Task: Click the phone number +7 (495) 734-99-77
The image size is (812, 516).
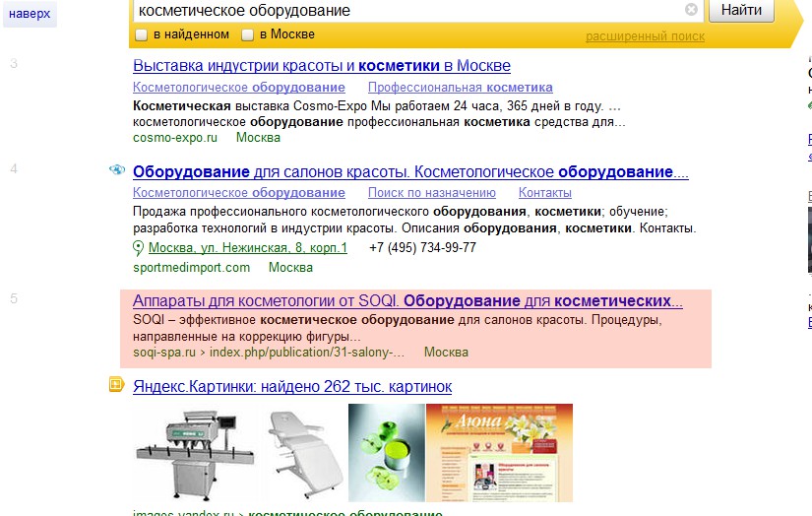Action: pyautogui.click(x=422, y=247)
